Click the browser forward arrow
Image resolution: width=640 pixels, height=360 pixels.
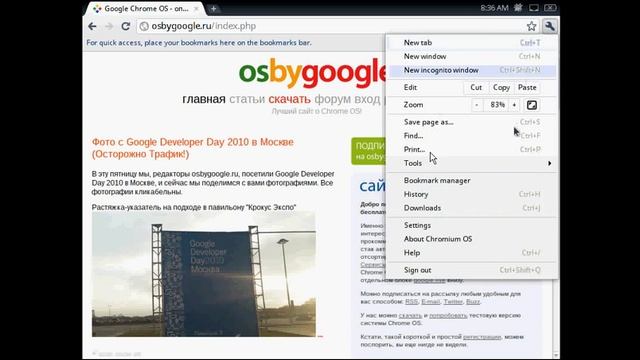[109, 26]
